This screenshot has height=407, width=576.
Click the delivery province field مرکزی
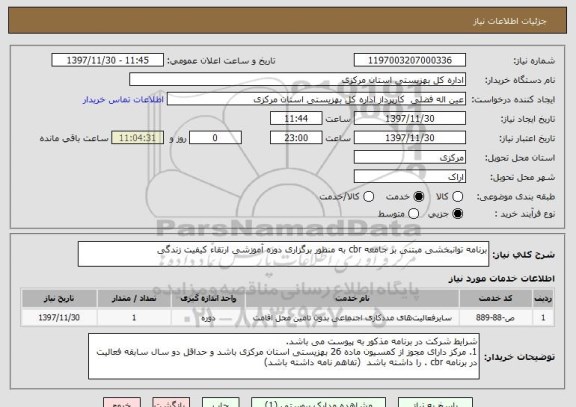[410, 158]
